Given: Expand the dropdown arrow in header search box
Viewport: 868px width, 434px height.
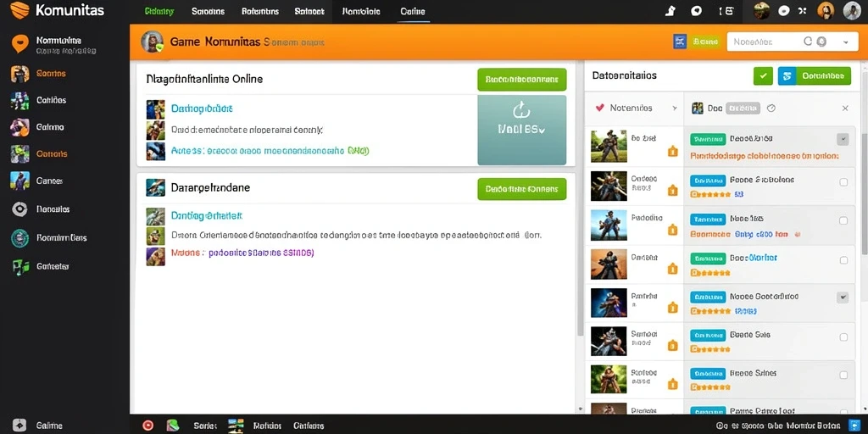Looking at the screenshot, I should [x=845, y=42].
